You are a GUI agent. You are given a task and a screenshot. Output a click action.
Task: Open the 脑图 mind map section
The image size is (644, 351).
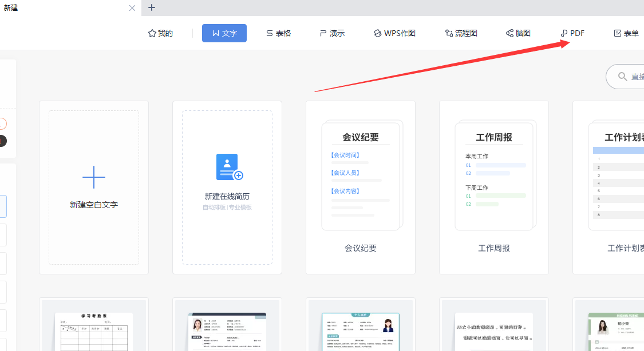pyautogui.click(x=518, y=33)
